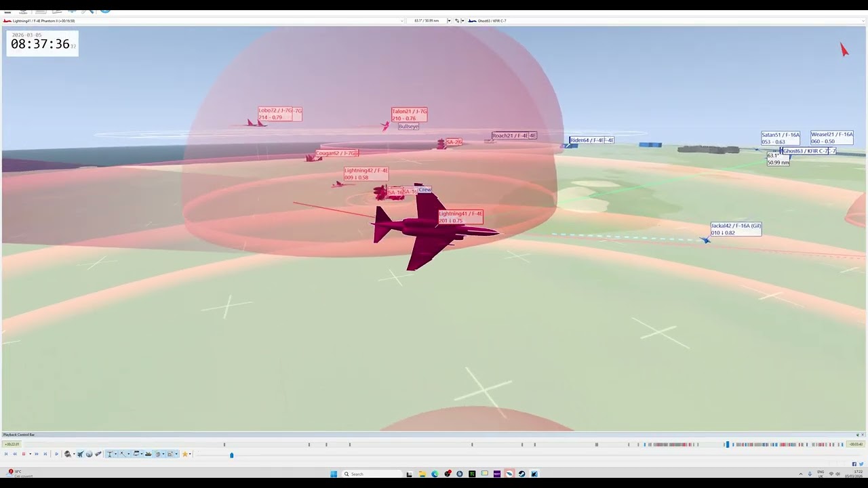Viewport: 868px width, 488px height.
Task: Open the helmet icon's dropdown arrow
Action: (74, 454)
